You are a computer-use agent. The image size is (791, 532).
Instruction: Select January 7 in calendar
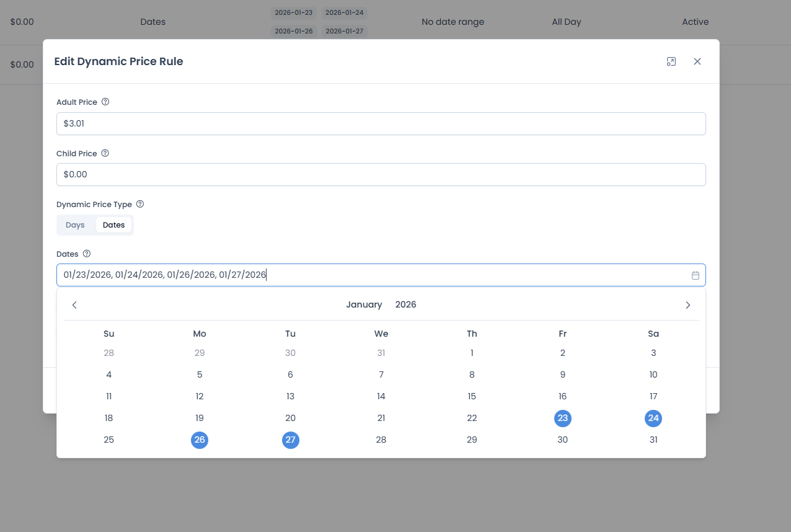[381, 375]
